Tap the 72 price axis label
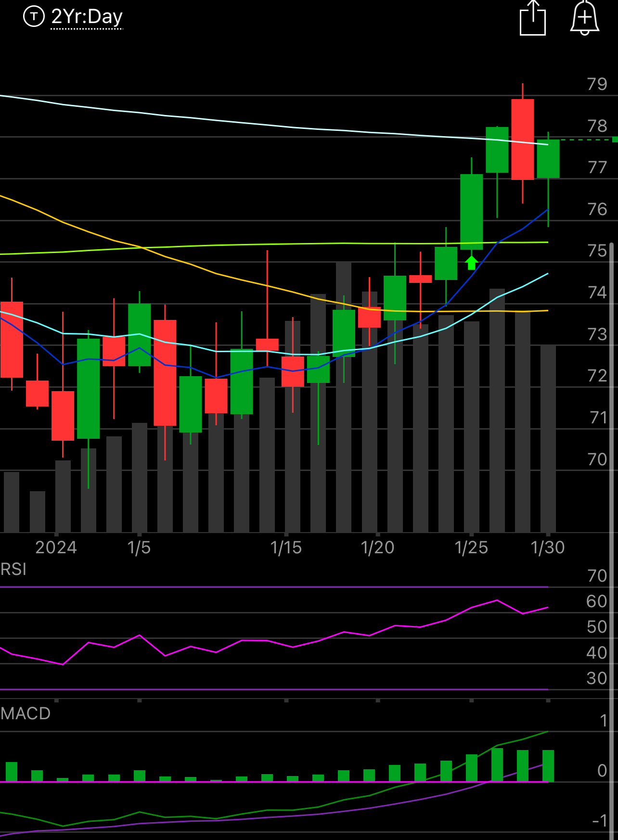Image resolution: width=618 pixels, height=840 pixels. [x=597, y=376]
